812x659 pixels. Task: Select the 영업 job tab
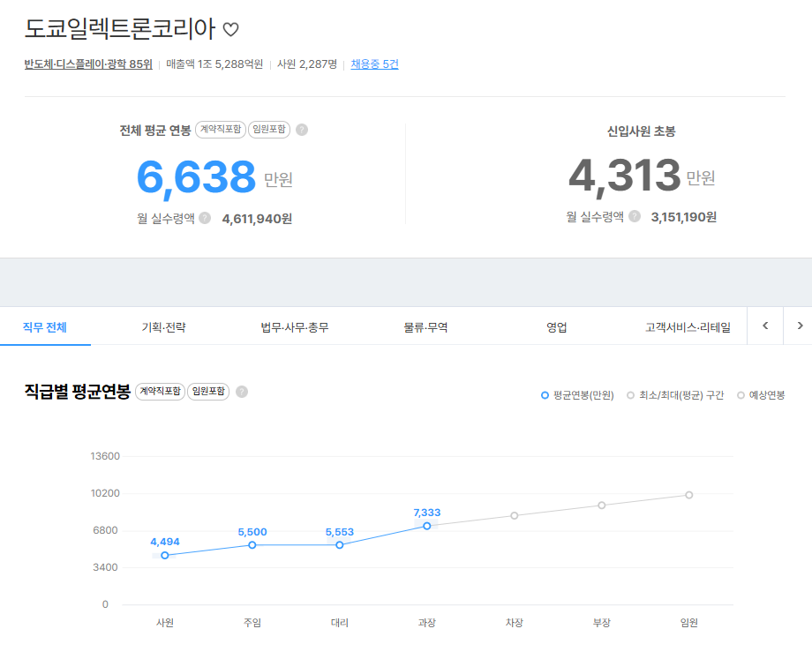[x=556, y=327]
